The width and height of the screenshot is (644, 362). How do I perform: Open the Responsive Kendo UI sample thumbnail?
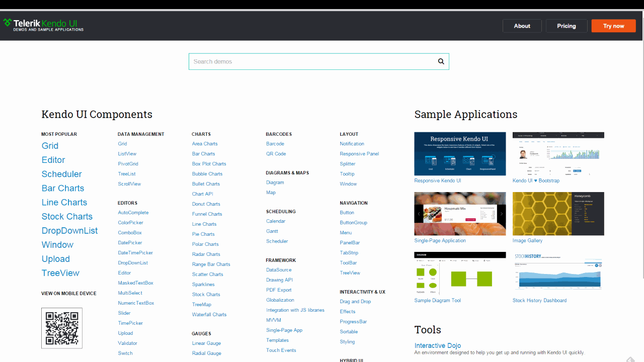click(459, 153)
